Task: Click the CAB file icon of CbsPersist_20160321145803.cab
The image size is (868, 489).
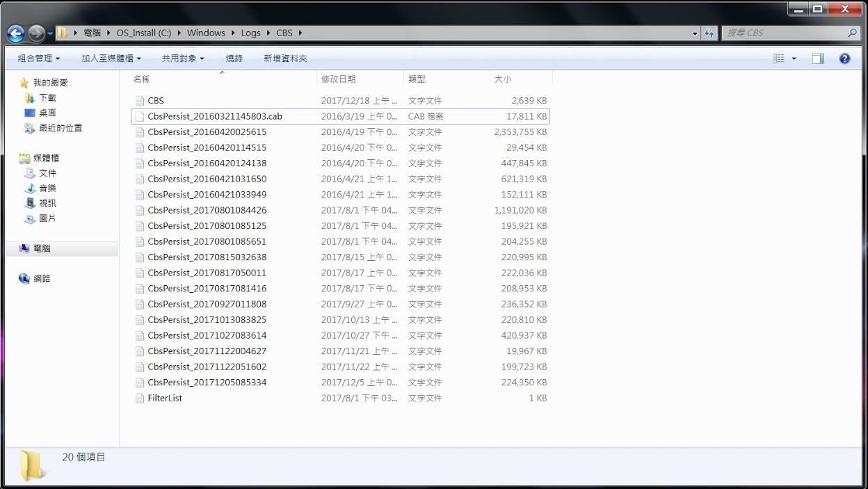Action: [x=139, y=116]
